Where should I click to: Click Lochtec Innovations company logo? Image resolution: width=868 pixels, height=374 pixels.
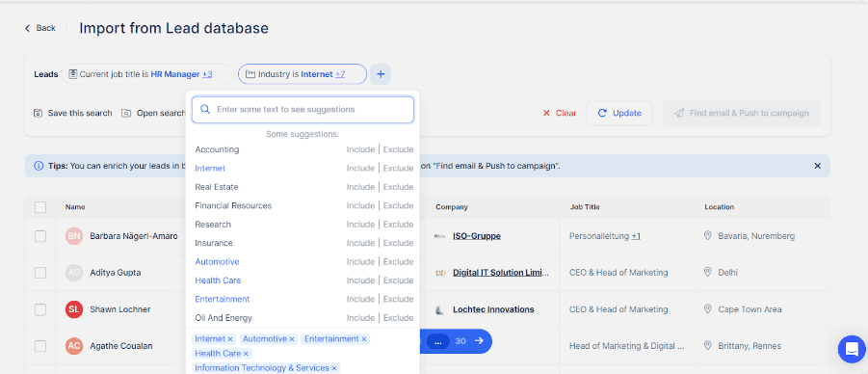(439, 309)
